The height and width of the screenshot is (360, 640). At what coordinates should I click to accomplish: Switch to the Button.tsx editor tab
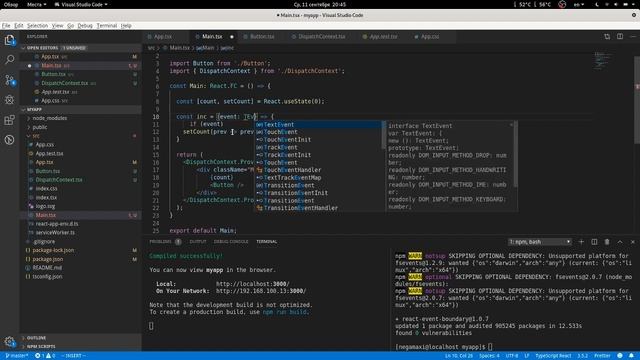[x=262, y=37]
